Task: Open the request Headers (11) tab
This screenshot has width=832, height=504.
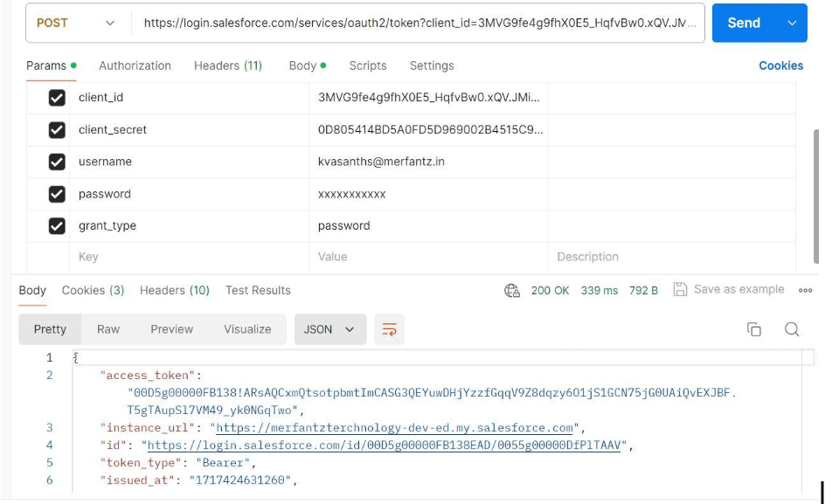Action: pyautogui.click(x=227, y=66)
